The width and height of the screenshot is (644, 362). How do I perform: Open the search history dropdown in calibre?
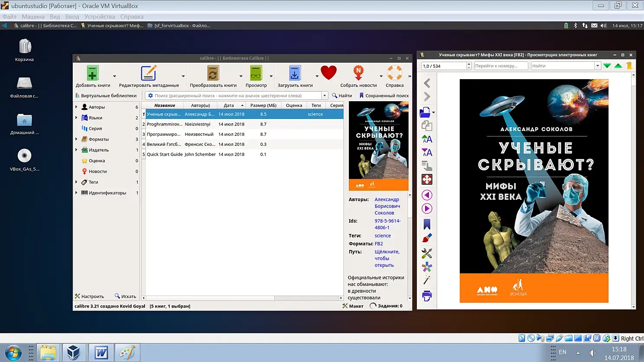pos(325,96)
